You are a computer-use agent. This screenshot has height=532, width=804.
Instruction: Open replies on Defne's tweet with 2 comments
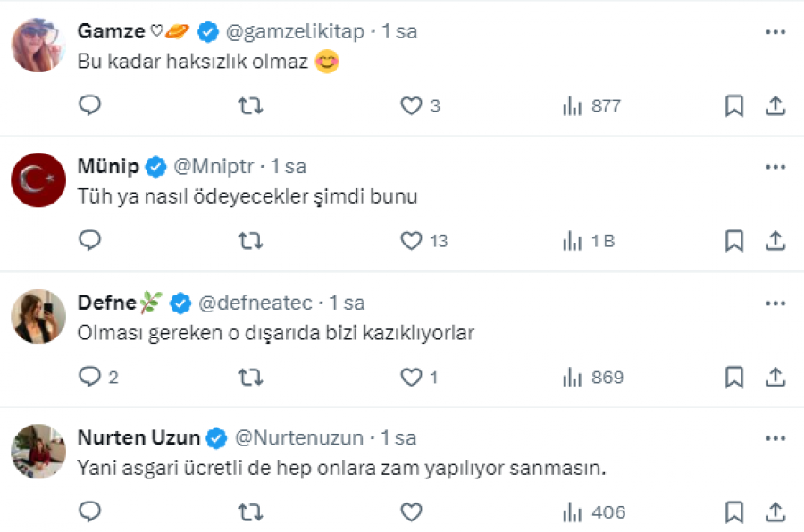pyautogui.click(x=98, y=377)
